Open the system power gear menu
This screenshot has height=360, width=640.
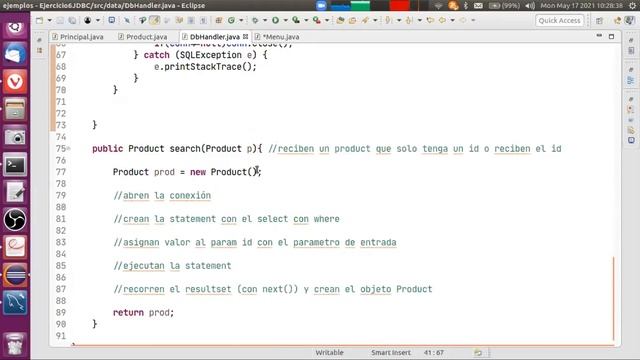[x=633, y=6]
